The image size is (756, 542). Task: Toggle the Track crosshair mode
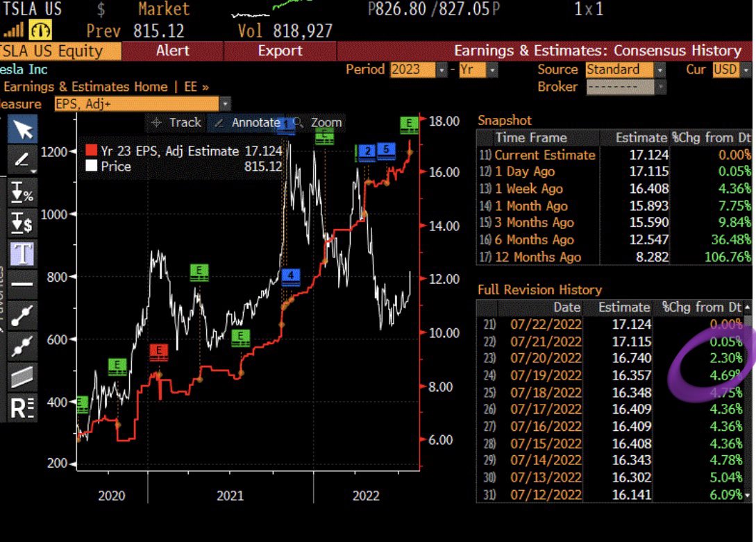(x=176, y=122)
